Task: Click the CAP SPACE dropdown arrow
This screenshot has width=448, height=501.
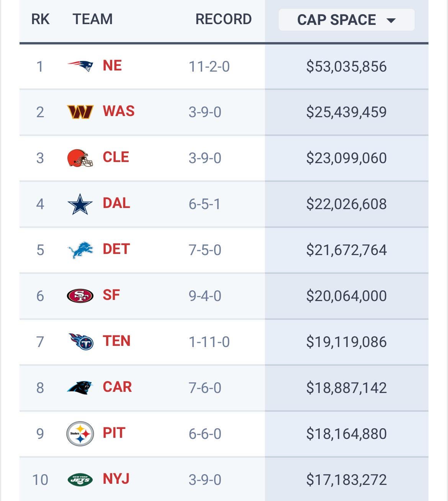Action: click(391, 21)
